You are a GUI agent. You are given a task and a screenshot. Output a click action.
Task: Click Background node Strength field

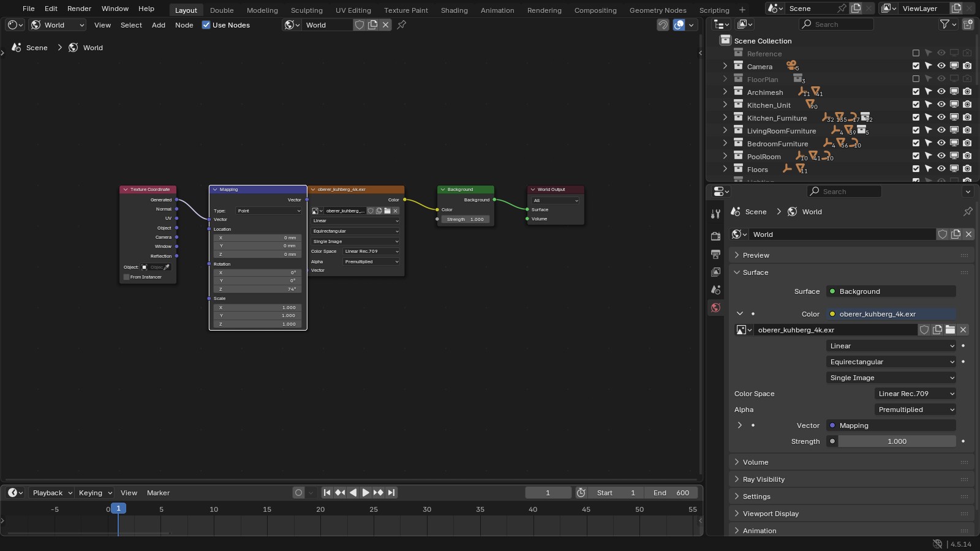pos(465,219)
